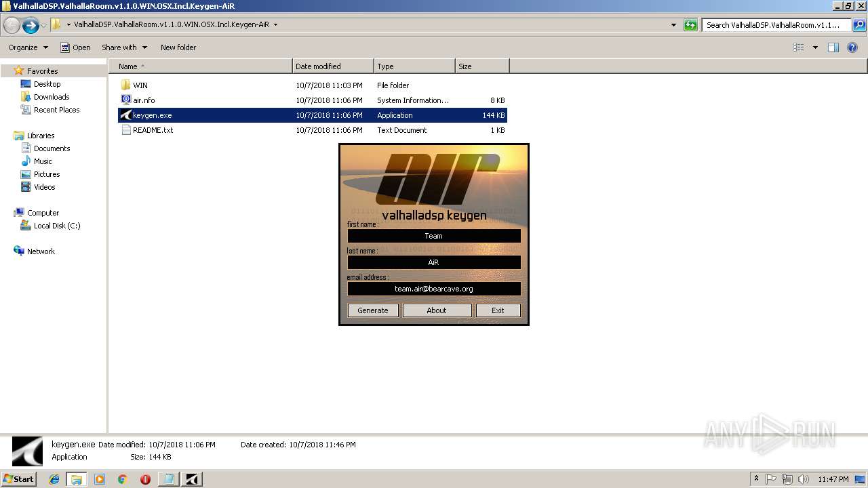This screenshot has height=488, width=868.
Task: Open Downloads in Favorites
Action: 52,97
